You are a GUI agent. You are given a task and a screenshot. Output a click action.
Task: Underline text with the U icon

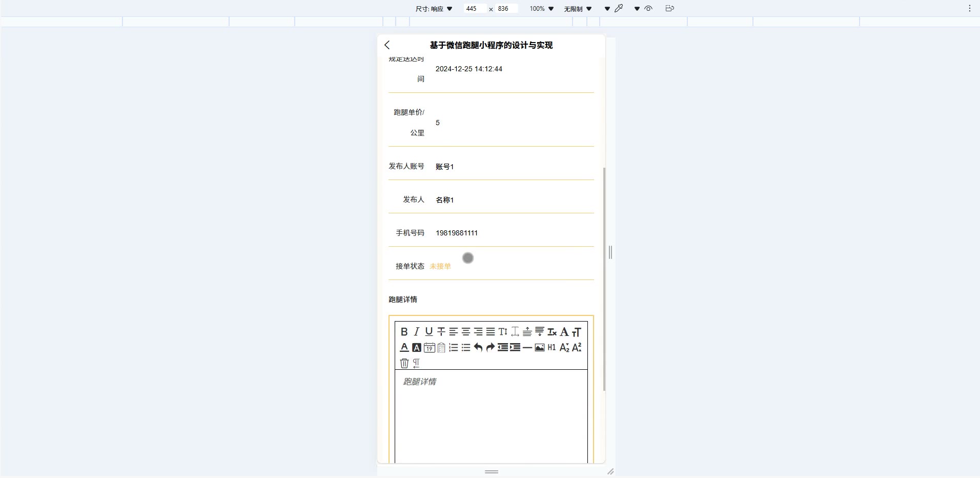429,332
